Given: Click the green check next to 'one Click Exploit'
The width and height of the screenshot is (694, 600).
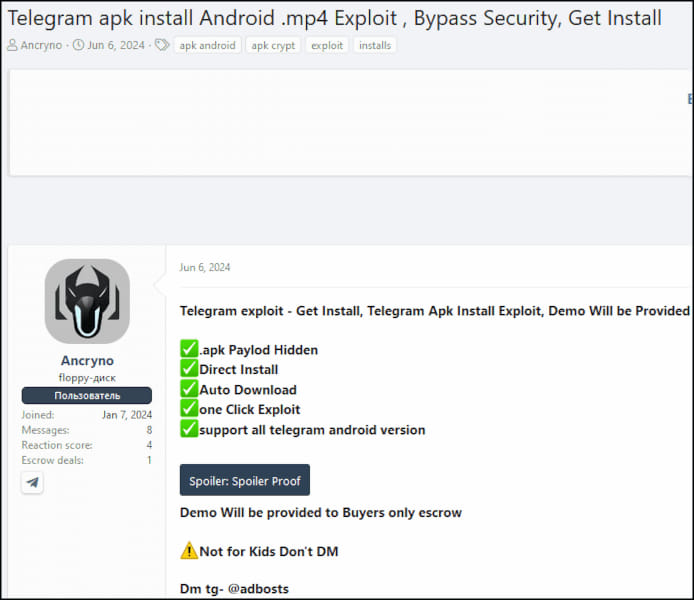Looking at the screenshot, I should 189,408.
